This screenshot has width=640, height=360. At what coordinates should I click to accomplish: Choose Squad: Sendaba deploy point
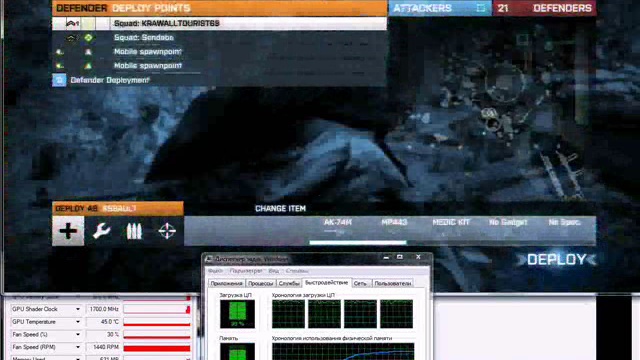tap(220, 38)
